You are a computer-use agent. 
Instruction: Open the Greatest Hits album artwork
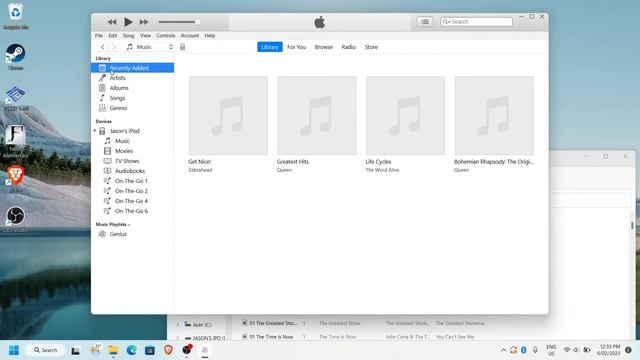coord(317,116)
